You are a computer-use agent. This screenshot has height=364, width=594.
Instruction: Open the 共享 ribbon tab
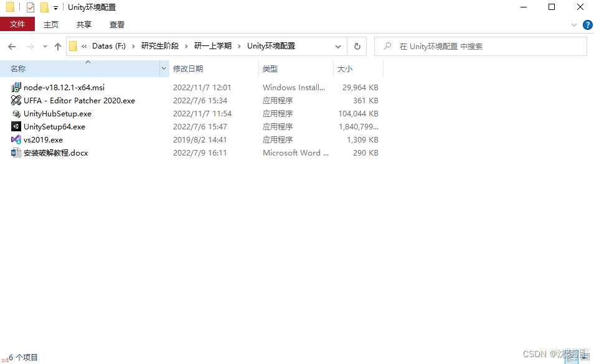tap(83, 25)
